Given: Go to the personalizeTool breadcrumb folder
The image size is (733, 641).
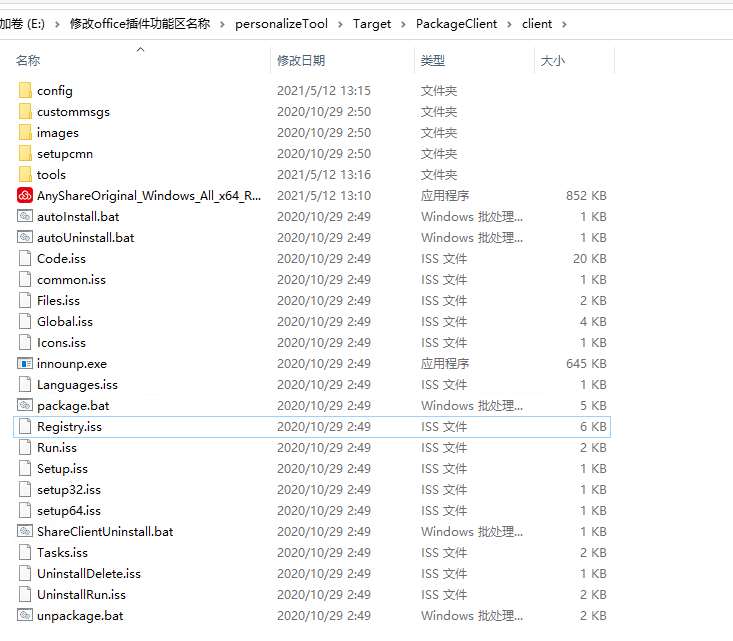Looking at the screenshot, I should [281, 24].
